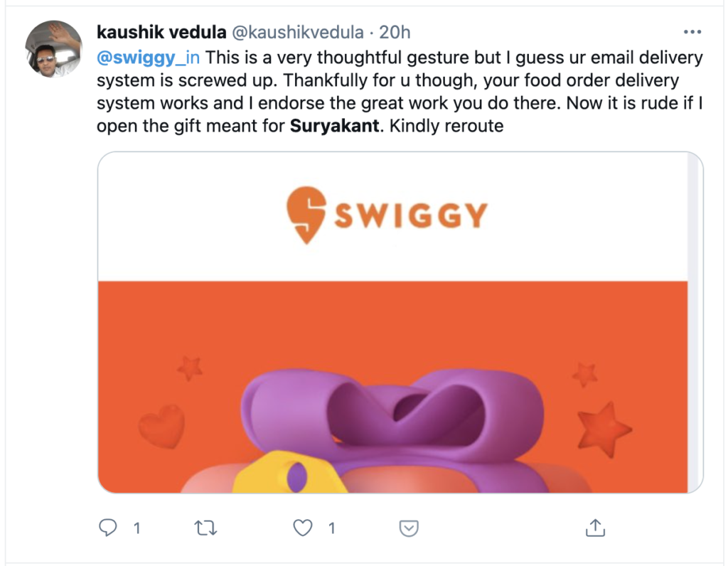Click the Swiggy logo in the attached image
The width and height of the screenshot is (728, 566).
tap(387, 215)
